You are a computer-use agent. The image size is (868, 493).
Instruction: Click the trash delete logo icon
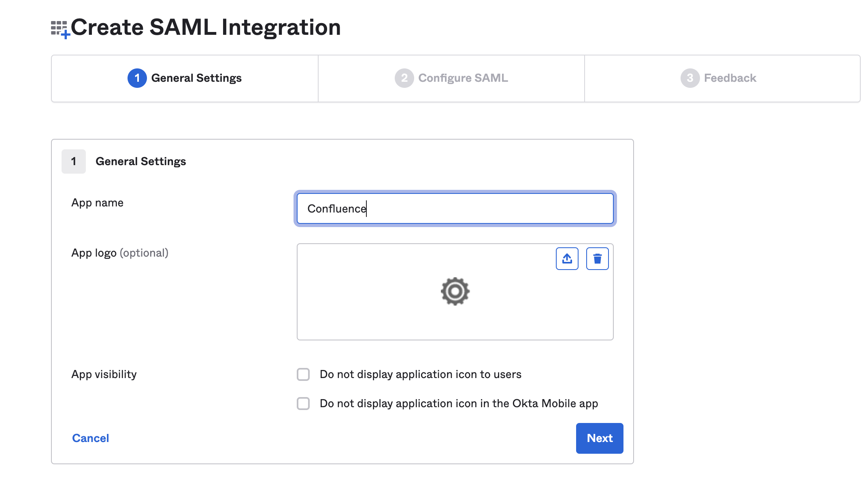pyautogui.click(x=597, y=259)
